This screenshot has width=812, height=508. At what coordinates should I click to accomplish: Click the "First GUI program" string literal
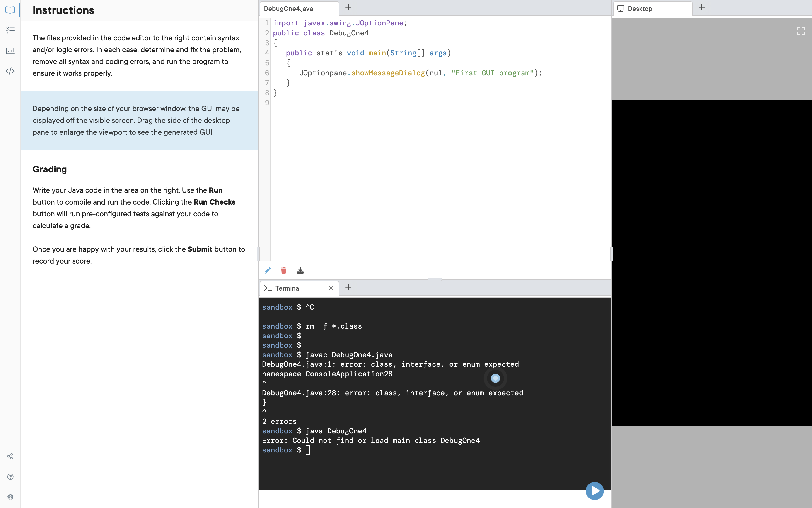coord(493,73)
